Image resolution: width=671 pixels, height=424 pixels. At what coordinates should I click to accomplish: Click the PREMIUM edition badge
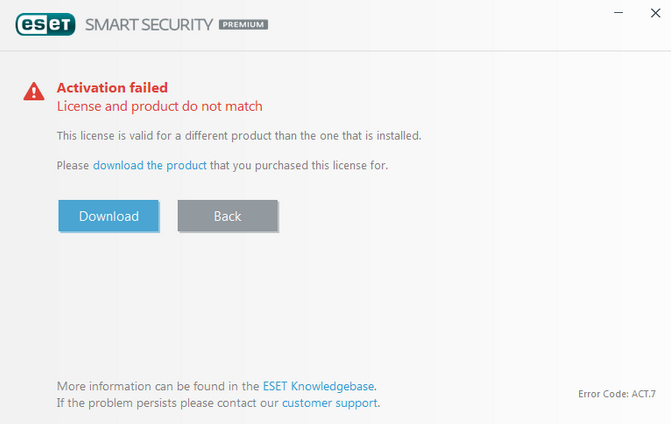coord(243,24)
